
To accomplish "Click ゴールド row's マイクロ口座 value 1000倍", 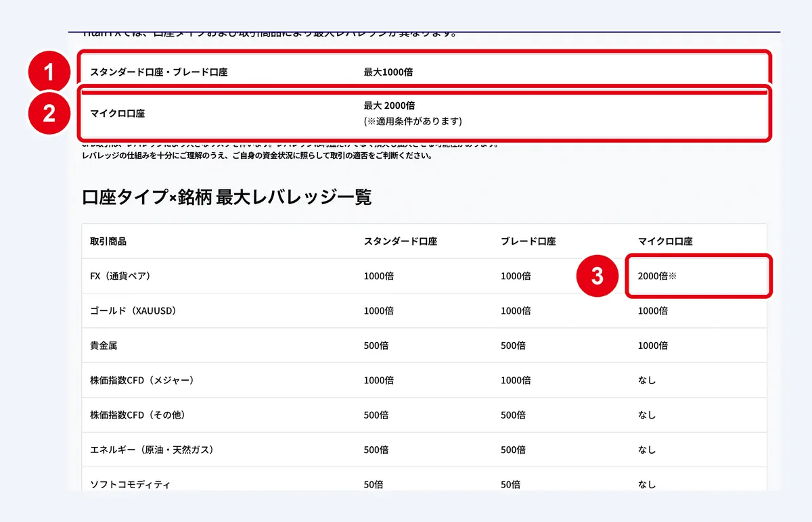I will tap(653, 311).
